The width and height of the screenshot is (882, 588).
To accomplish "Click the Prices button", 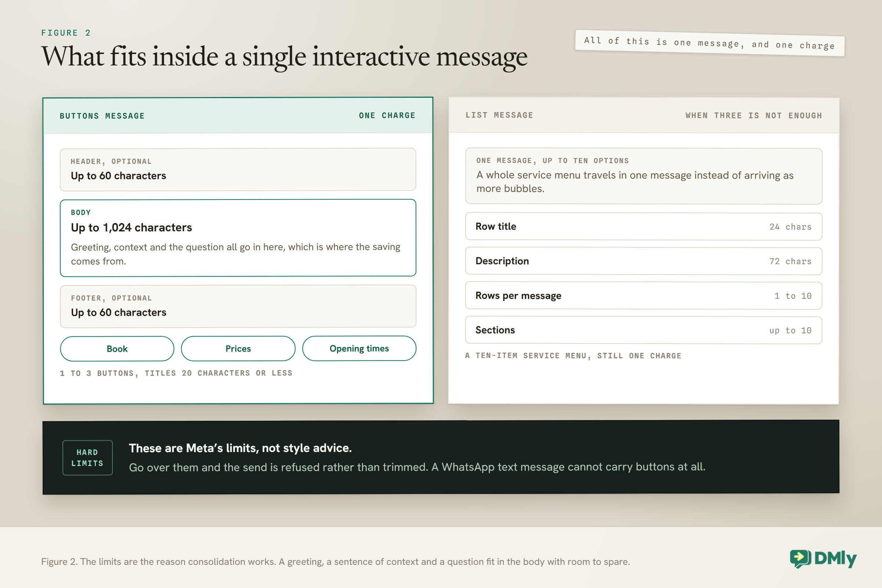I will 238,348.
